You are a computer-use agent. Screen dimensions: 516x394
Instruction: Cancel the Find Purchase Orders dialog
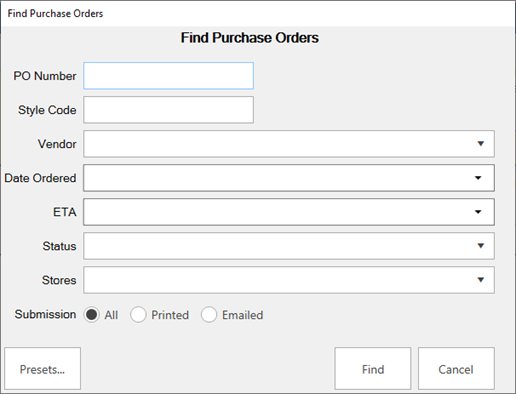pos(456,368)
